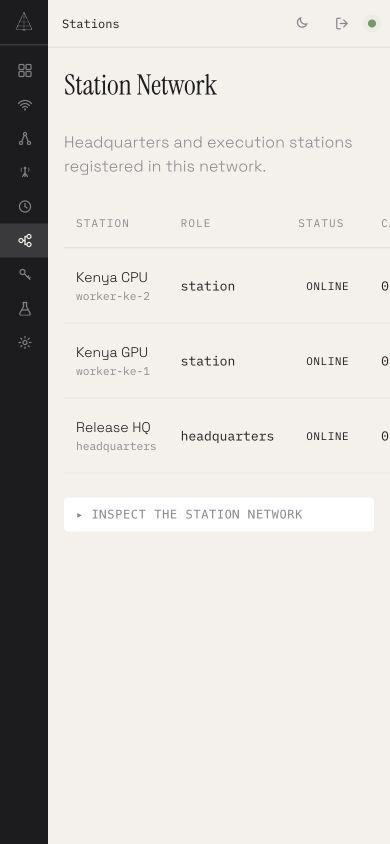This screenshot has width=390, height=844.
Task: Click ONLINE status of Kenya CPU
Action: (327, 286)
